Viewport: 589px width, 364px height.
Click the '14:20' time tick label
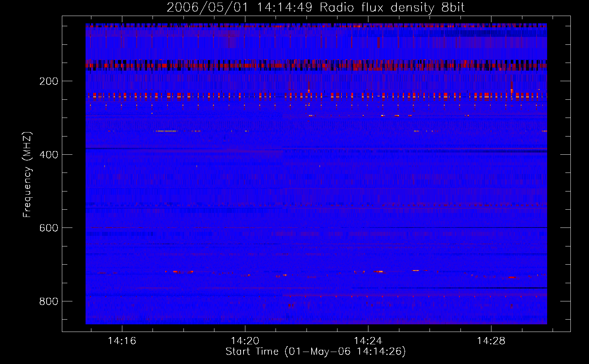[x=245, y=341]
